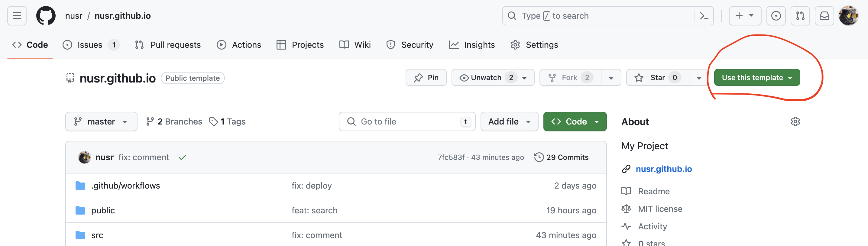Check the green commit status checkmark
868x246 pixels.
click(x=182, y=157)
